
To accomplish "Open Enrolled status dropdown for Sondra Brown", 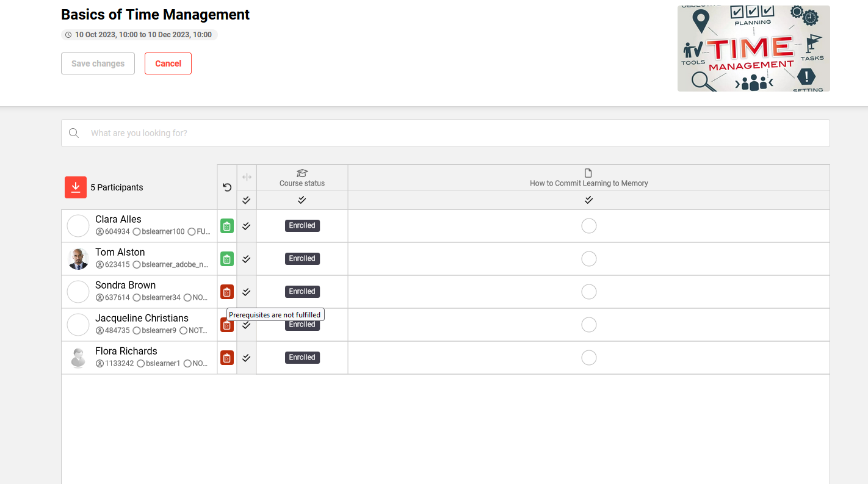I will [x=302, y=292].
